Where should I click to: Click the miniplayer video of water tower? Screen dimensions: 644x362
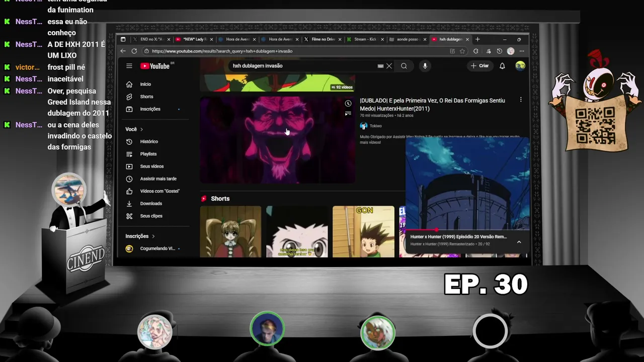tap(467, 184)
